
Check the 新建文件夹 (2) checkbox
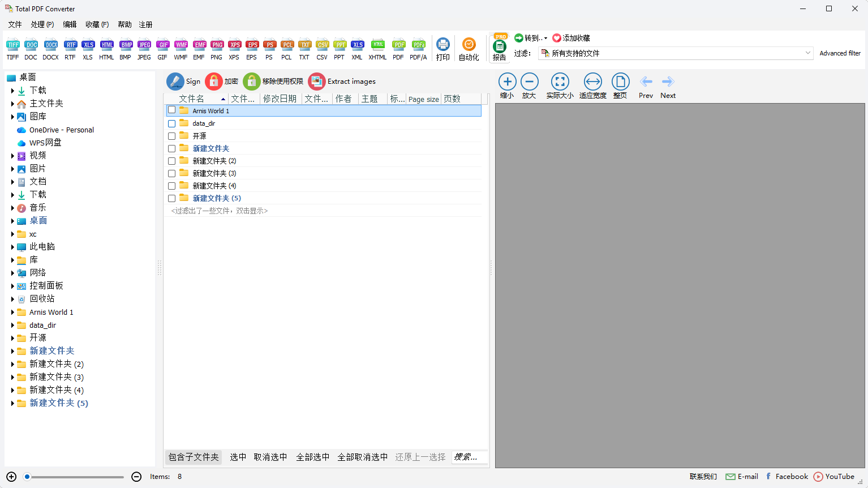tap(171, 161)
